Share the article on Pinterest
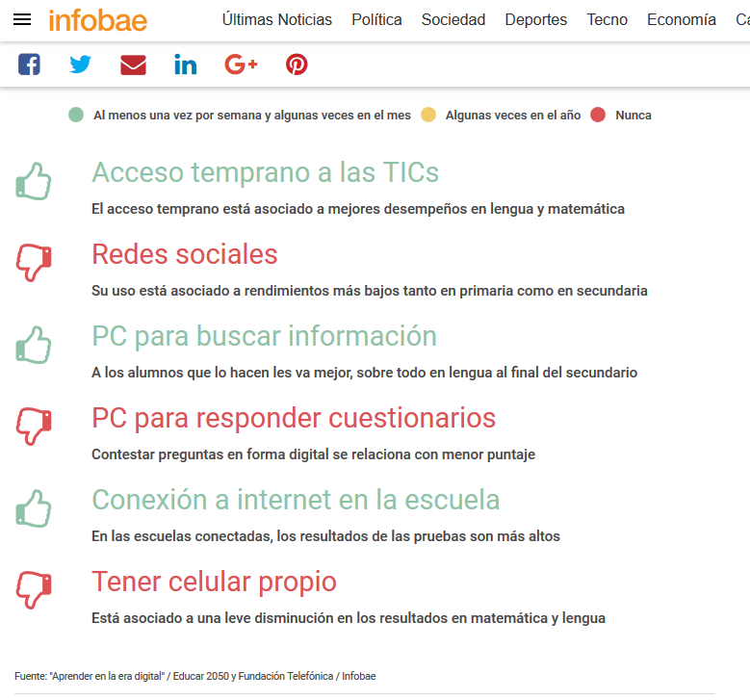Image resolution: width=750 pixels, height=700 pixels. tap(297, 65)
